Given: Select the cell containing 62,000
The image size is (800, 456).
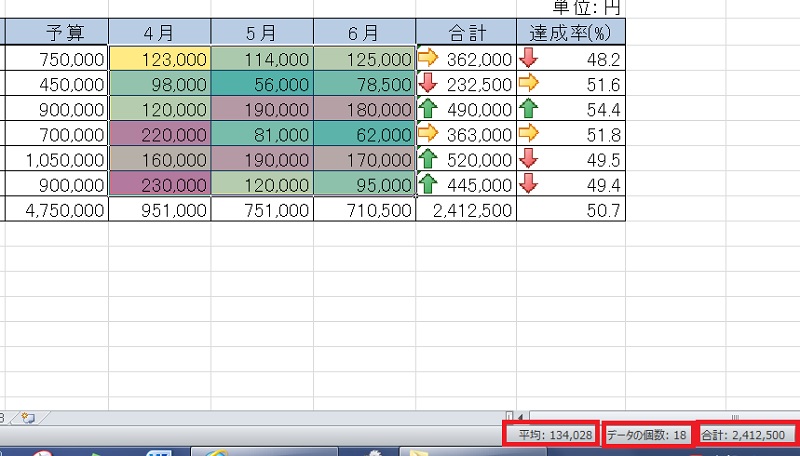Looking at the screenshot, I should click(364, 134).
